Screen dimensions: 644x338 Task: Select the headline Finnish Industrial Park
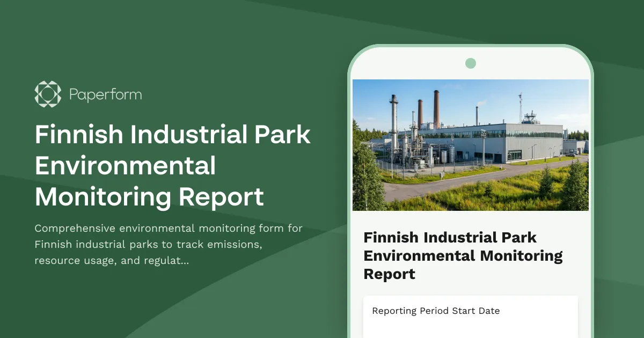[x=172, y=135]
